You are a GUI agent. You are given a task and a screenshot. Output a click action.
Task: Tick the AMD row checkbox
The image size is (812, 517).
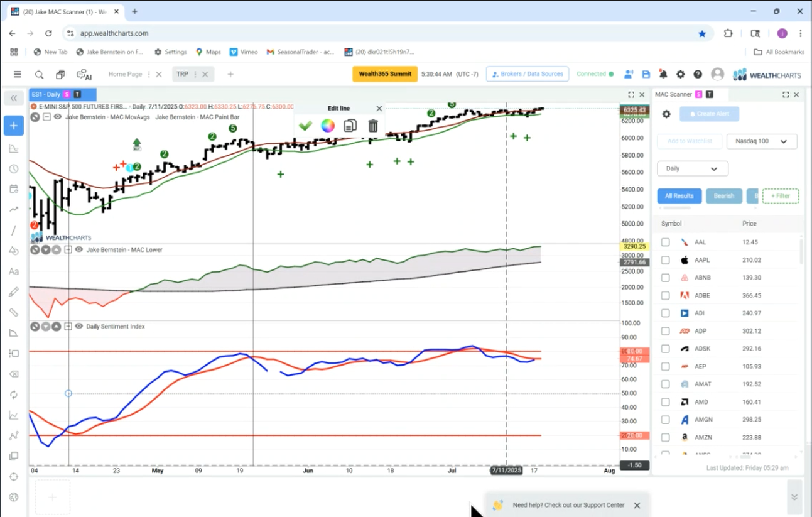pyautogui.click(x=665, y=402)
